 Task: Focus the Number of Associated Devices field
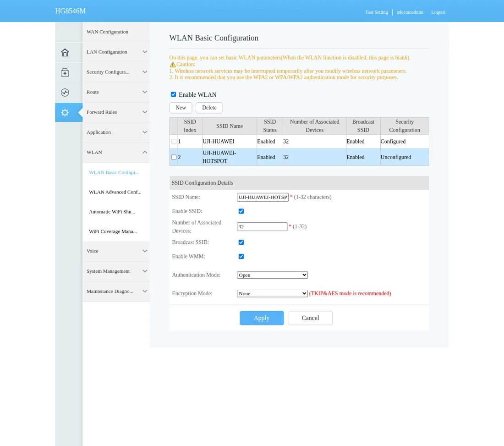click(262, 227)
